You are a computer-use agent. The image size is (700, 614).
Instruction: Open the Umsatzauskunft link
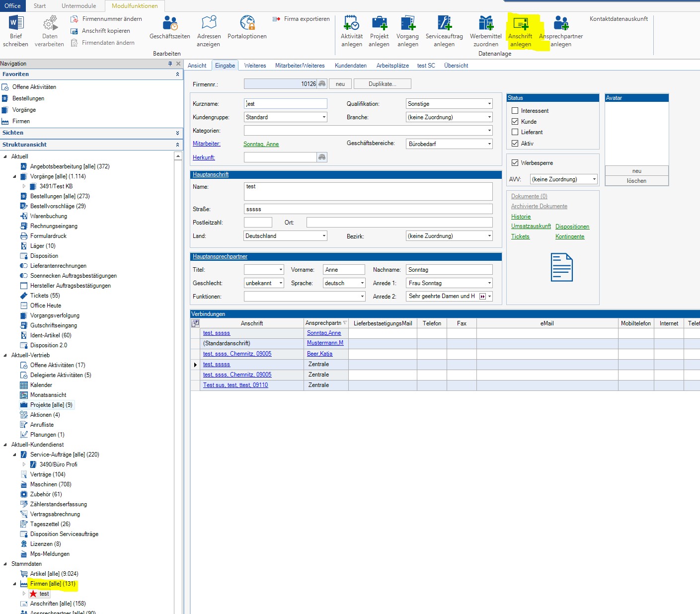tap(531, 226)
